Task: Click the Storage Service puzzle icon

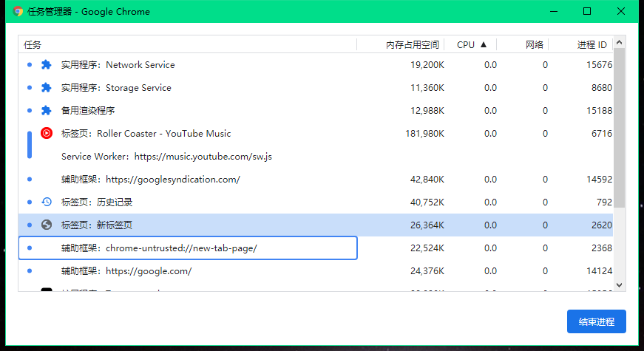Action: pos(46,88)
